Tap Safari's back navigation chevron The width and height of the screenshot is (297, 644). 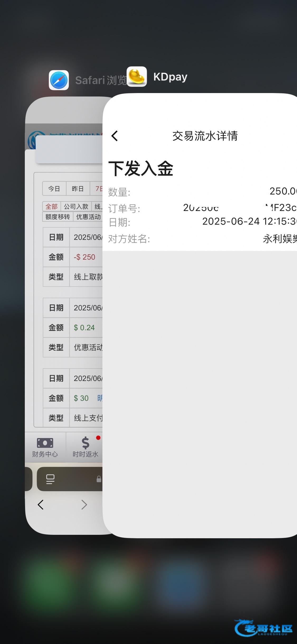coord(41,505)
